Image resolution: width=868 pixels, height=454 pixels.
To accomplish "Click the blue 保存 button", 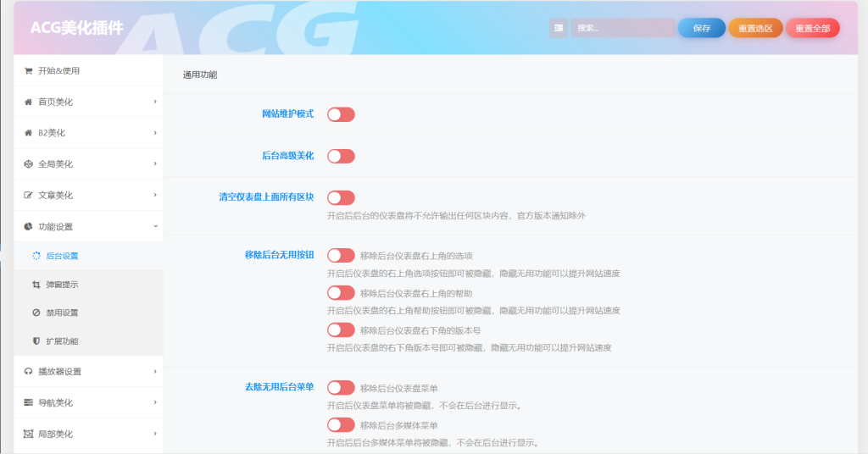I will pos(701,28).
